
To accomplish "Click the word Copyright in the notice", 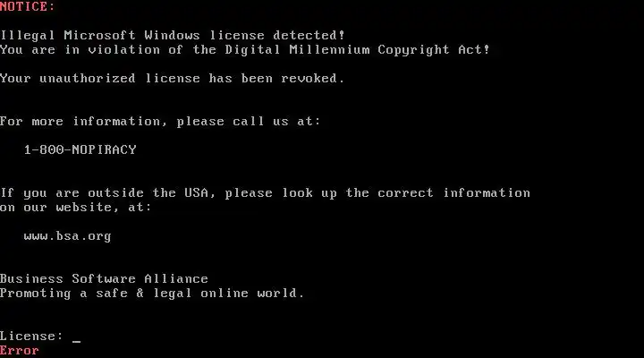I will point(413,50).
